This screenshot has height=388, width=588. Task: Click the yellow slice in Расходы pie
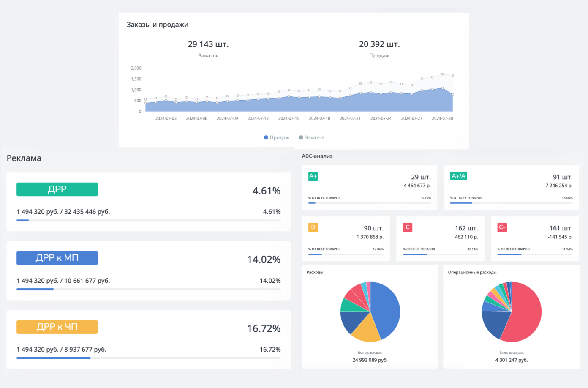pos(365,330)
